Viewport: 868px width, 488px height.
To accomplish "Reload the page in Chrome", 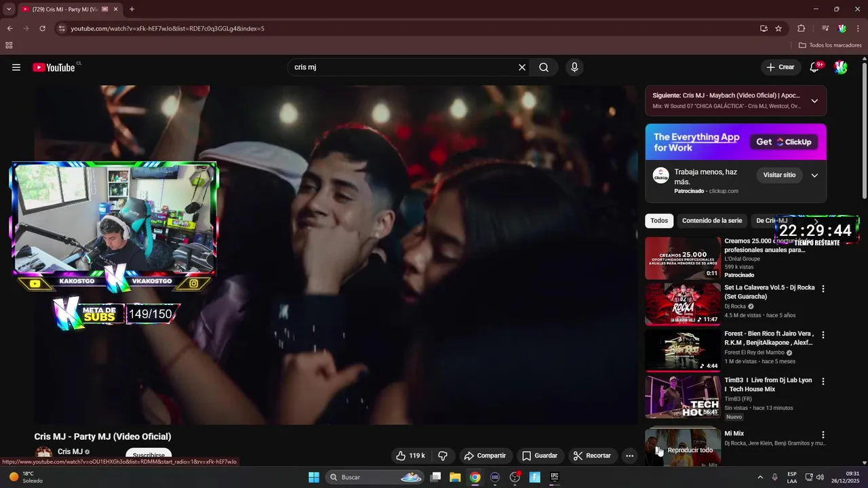I will click(42, 28).
